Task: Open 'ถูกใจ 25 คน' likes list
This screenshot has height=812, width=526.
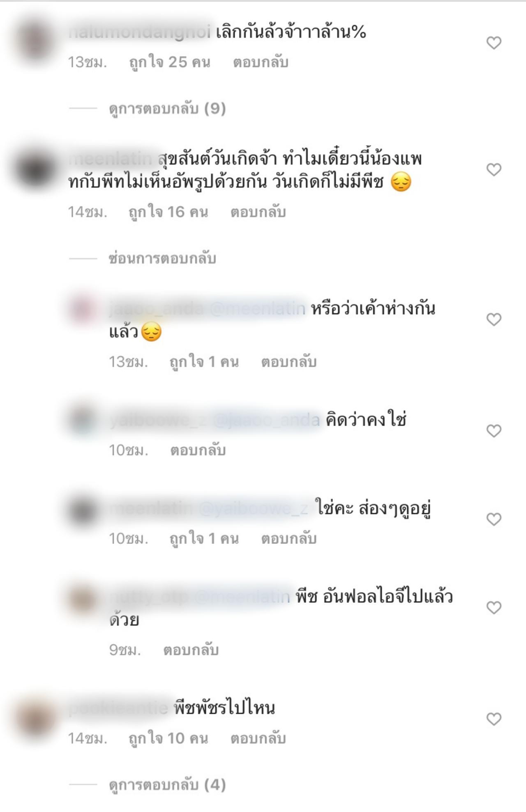Action: (x=170, y=62)
